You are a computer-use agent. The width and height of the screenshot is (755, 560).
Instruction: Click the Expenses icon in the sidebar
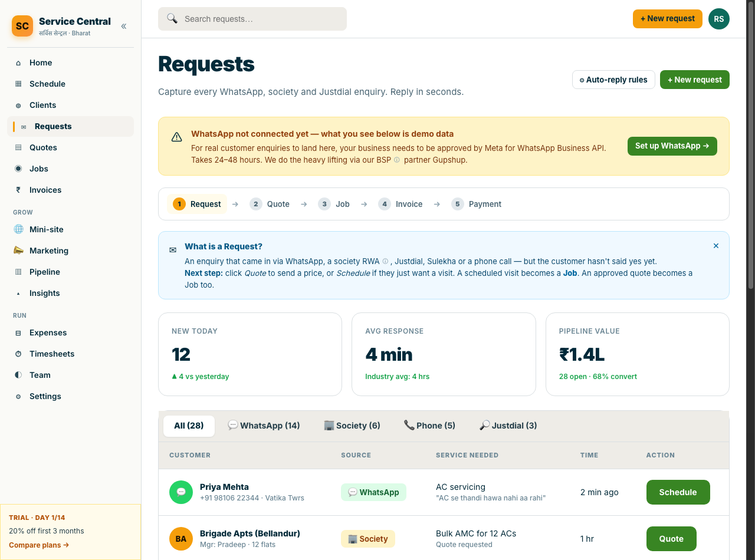[x=18, y=332]
